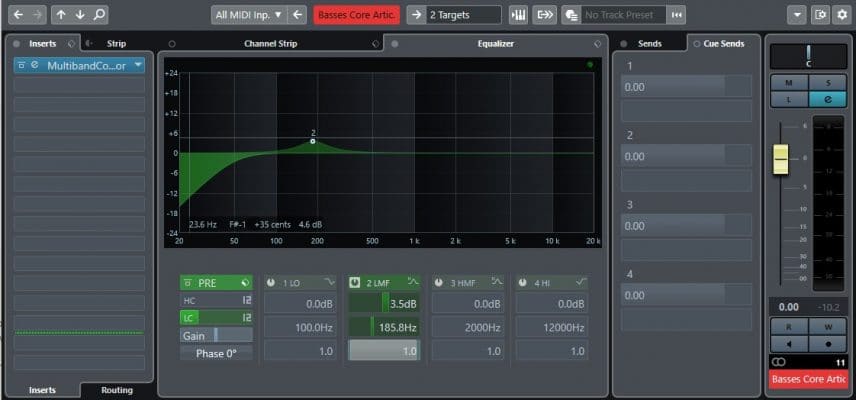Click the output routing arrow icon

tap(545, 15)
